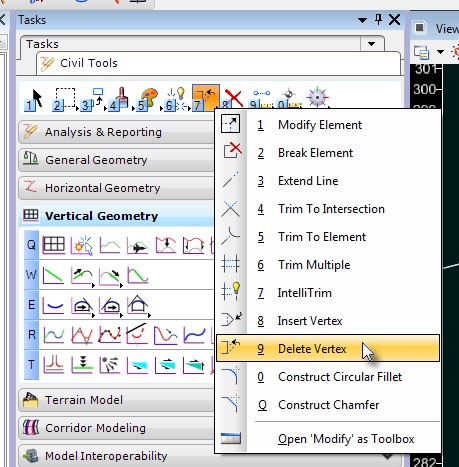Open the Tasks panel title menu arrow

pos(362,20)
